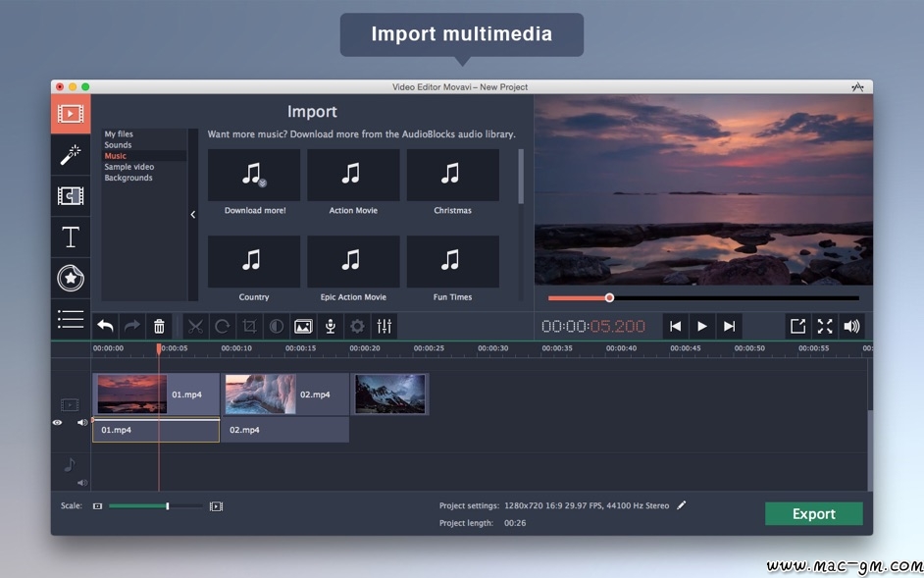The height and width of the screenshot is (578, 924).
Task: Select the 01.mp4 video clip
Action: pyautogui.click(x=156, y=394)
